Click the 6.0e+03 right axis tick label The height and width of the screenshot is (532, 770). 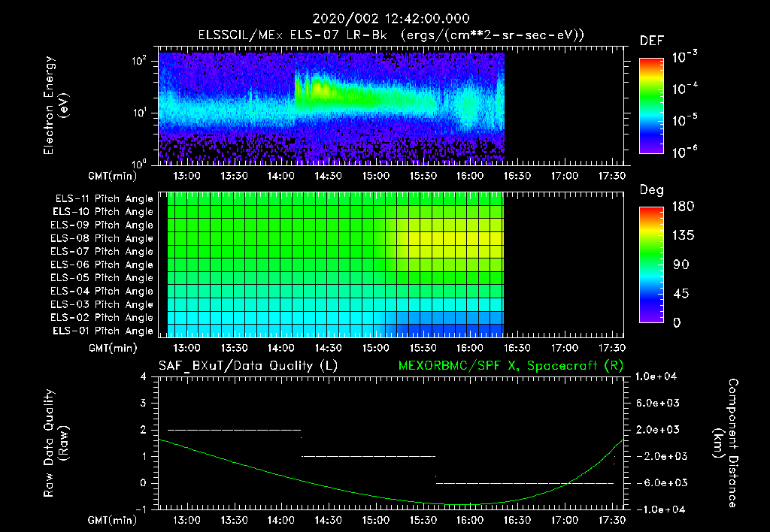(x=658, y=404)
